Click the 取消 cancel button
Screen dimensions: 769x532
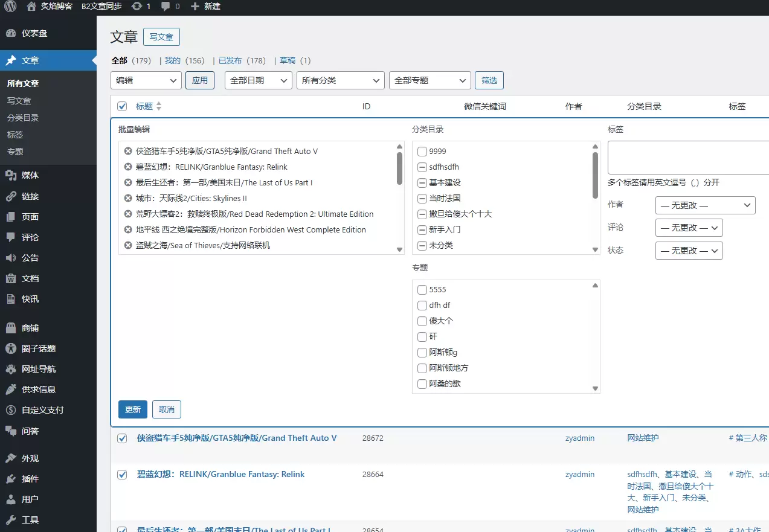tap(167, 409)
